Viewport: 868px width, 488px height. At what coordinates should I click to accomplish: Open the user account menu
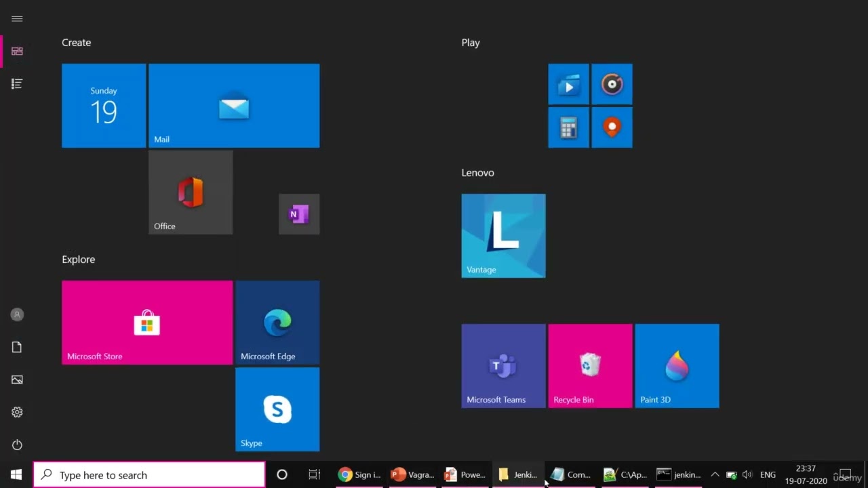click(x=17, y=314)
